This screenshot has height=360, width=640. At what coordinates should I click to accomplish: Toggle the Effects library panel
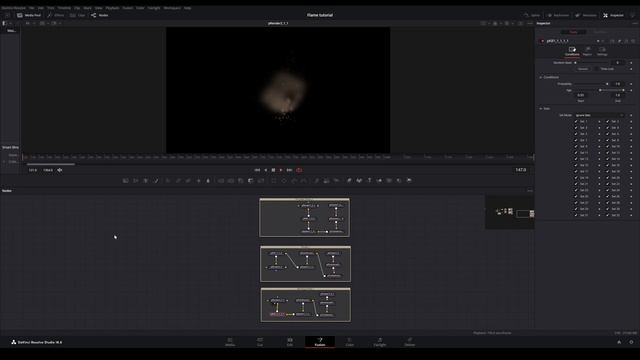pos(56,15)
